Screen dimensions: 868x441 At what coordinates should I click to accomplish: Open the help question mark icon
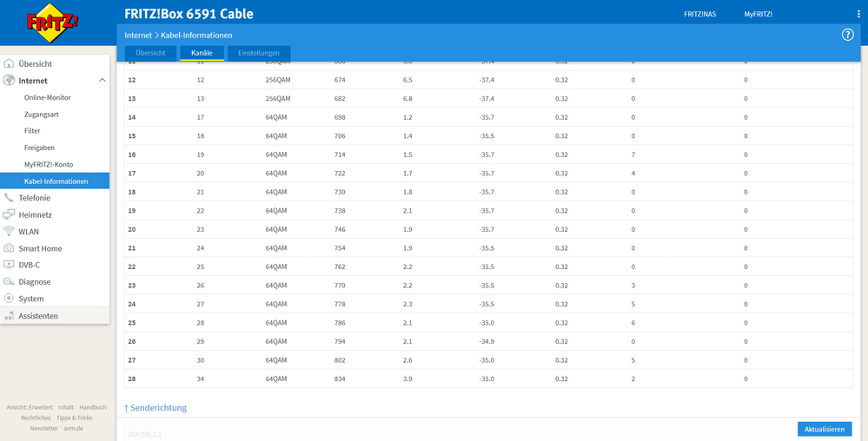(847, 35)
